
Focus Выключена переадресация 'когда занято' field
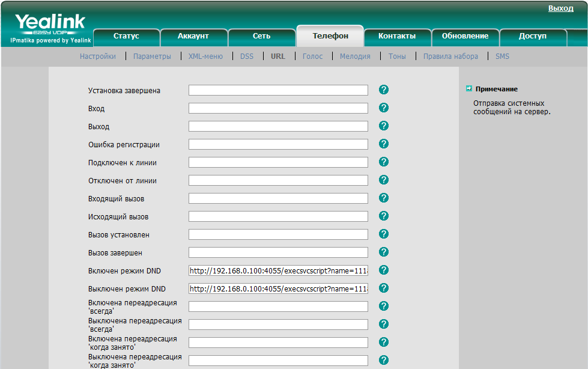pyautogui.click(x=278, y=361)
